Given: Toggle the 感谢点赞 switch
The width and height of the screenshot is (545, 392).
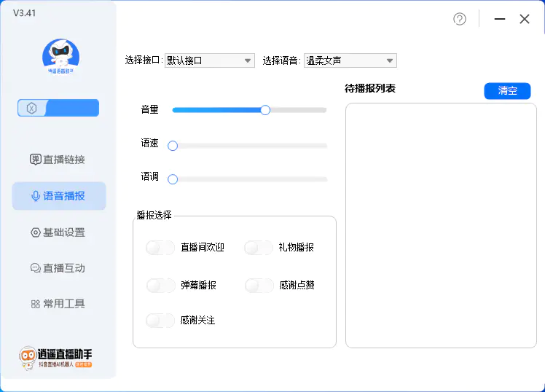Looking at the screenshot, I should 259,285.
